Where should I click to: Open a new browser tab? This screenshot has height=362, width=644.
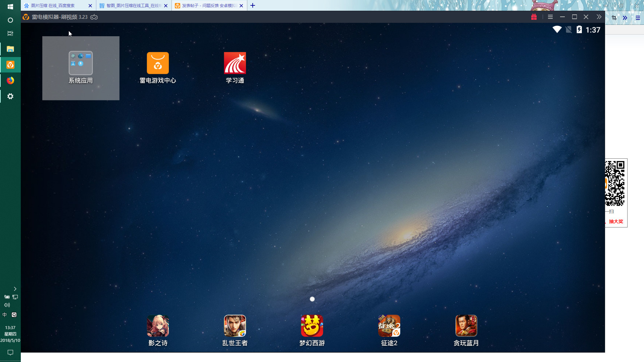253,6
